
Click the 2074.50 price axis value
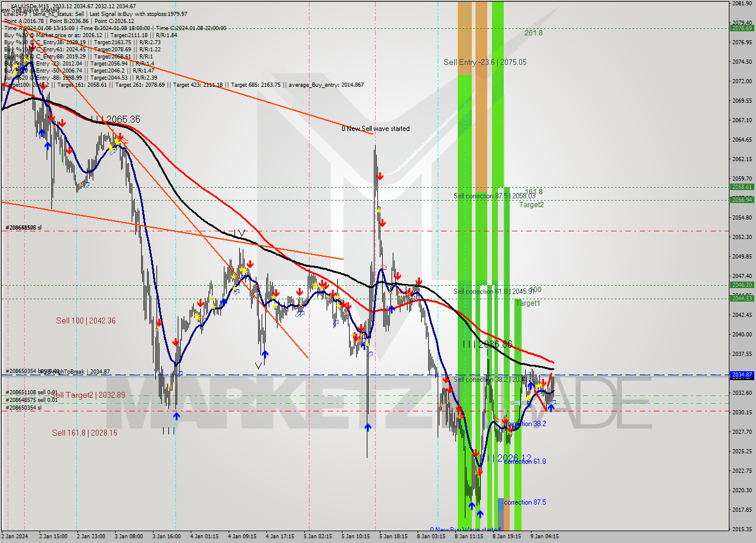(741, 61)
